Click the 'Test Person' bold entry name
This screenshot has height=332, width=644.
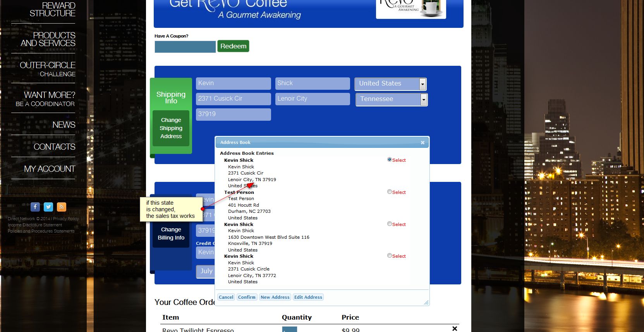click(x=239, y=192)
